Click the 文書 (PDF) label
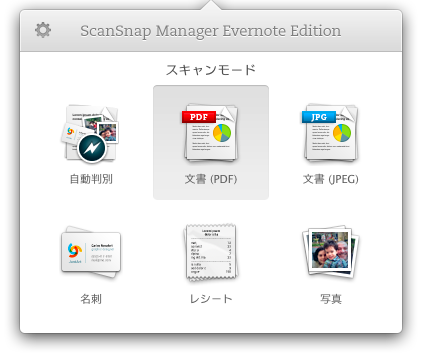 pyautogui.click(x=211, y=179)
